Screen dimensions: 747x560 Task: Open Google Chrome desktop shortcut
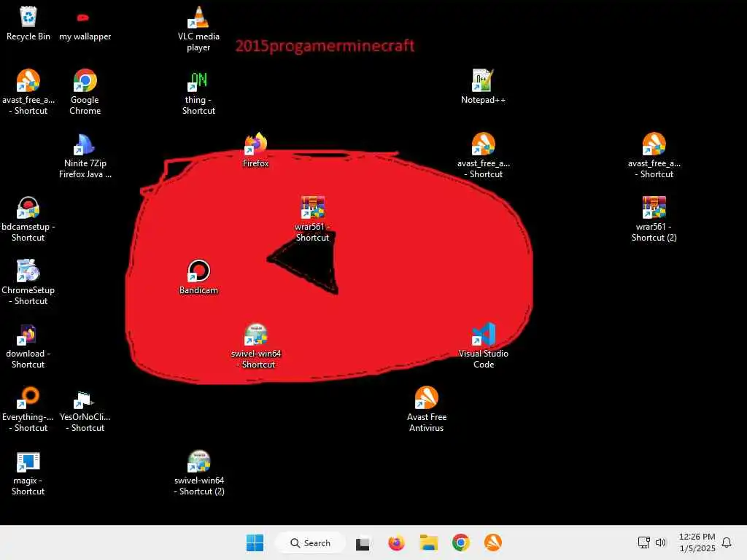pos(85,92)
